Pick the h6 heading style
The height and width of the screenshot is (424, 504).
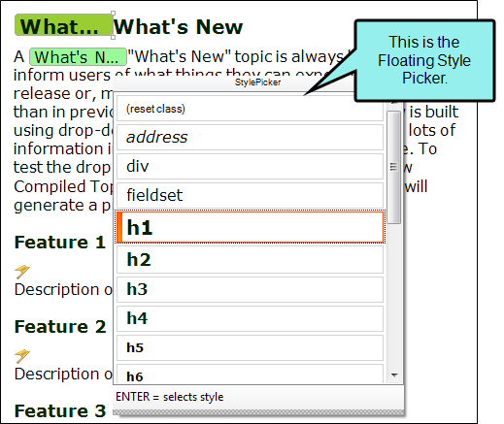tap(250, 374)
